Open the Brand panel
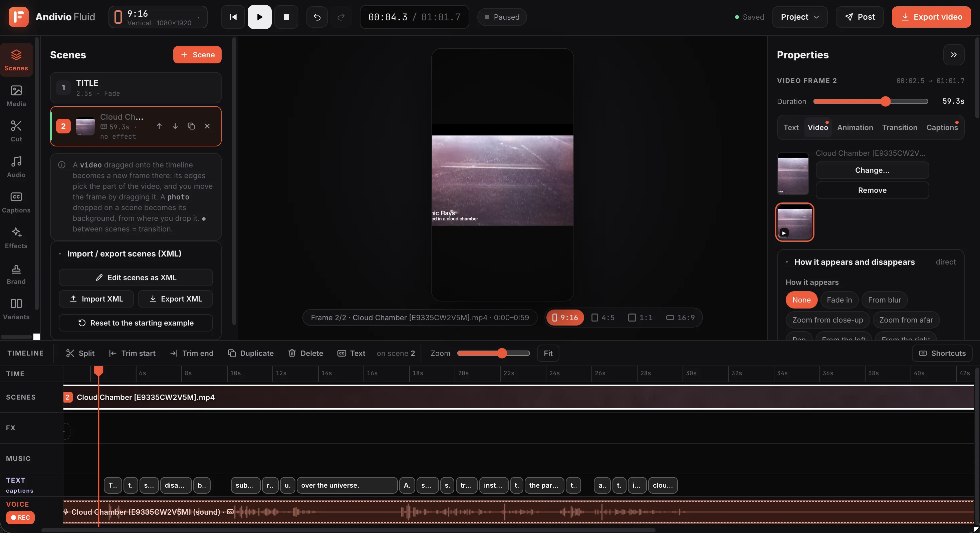This screenshot has height=533, width=980. coord(16,274)
